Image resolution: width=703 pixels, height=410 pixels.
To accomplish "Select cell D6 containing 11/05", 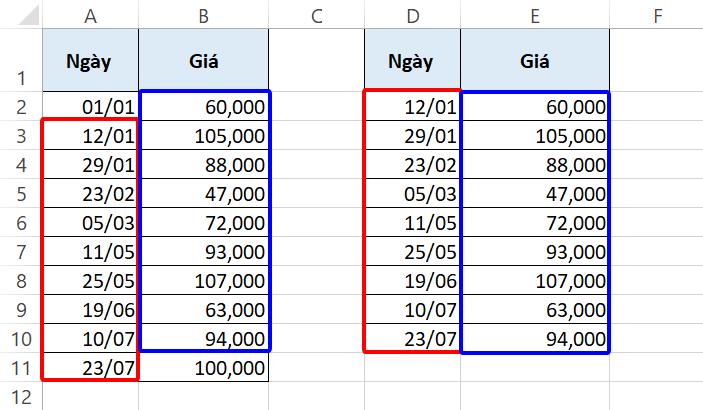I will point(412,222).
